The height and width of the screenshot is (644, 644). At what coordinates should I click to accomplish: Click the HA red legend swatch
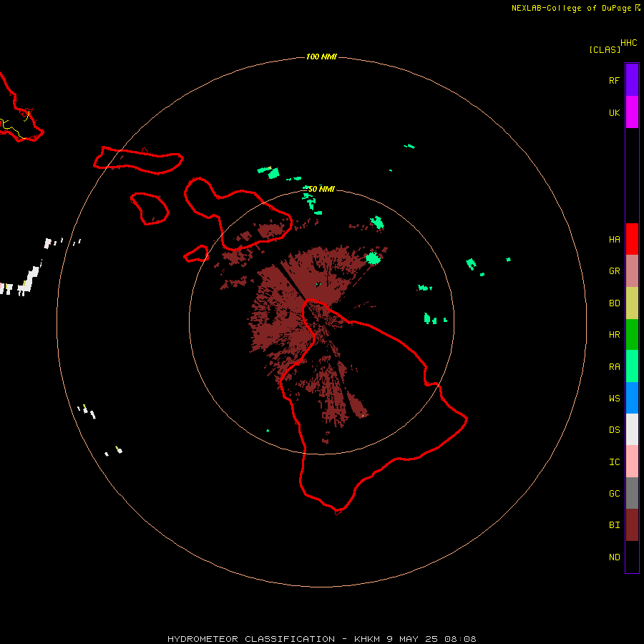[x=632, y=239]
